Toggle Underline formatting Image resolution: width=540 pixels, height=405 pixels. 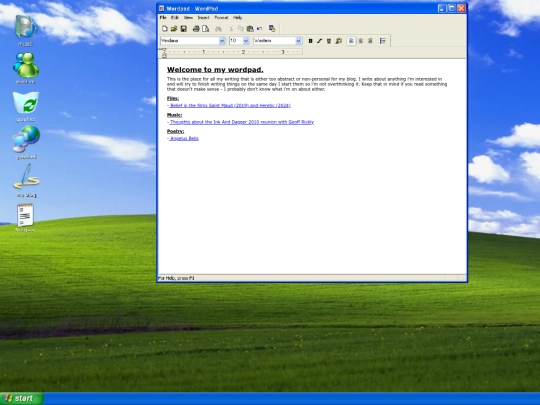click(x=329, y=41)
